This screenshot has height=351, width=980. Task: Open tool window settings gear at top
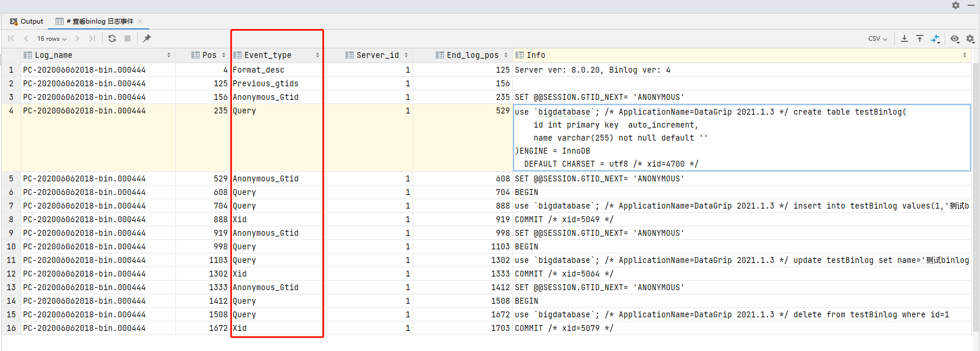pos(956,5)
